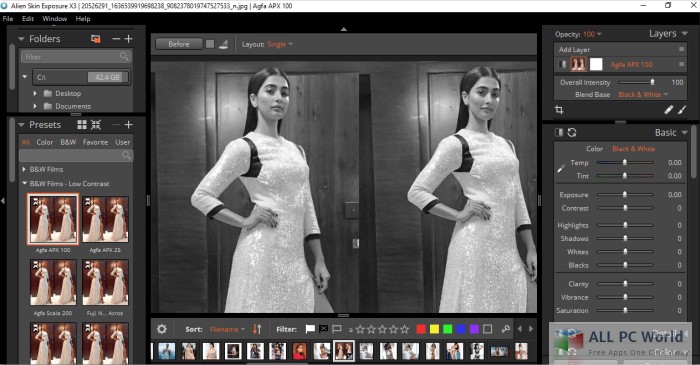700x365 pixels.
Task: Open Layout Single dropdown
Action: (279, 44)
